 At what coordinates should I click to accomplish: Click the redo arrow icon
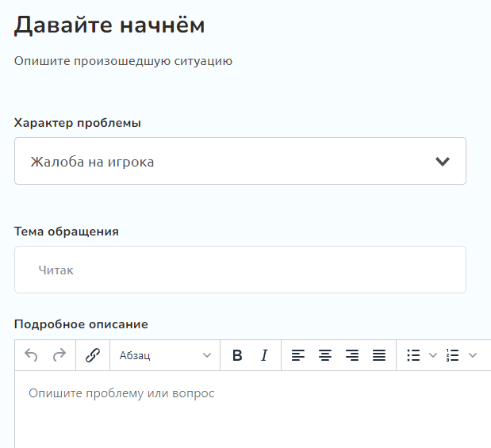[59, 355]
